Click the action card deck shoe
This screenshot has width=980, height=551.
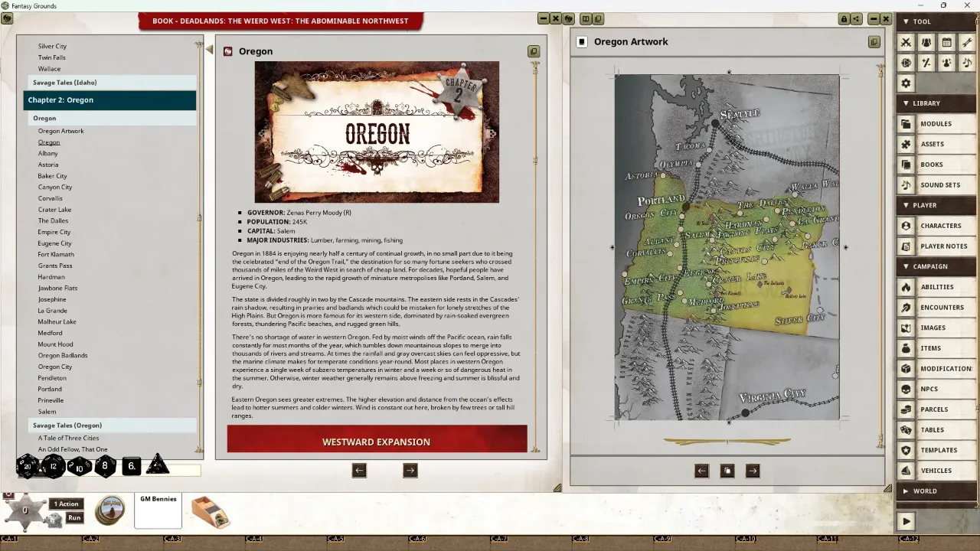click(211, 512)
